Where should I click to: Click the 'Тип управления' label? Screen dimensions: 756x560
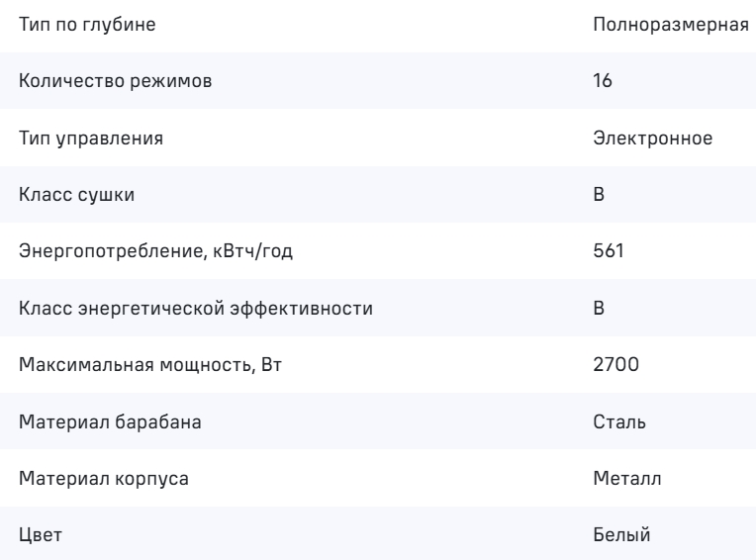[x=77, y=139]
